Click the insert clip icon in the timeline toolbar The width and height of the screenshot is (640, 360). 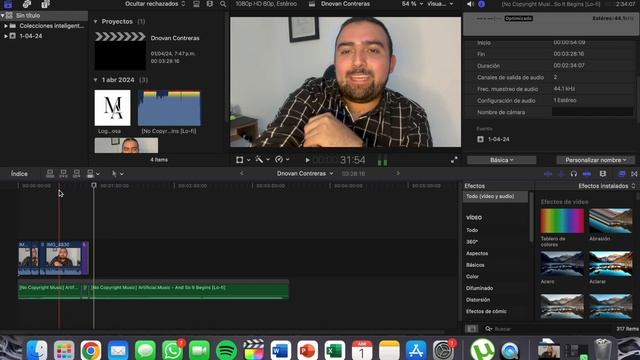pyautogui.click(x=63, y=174)
